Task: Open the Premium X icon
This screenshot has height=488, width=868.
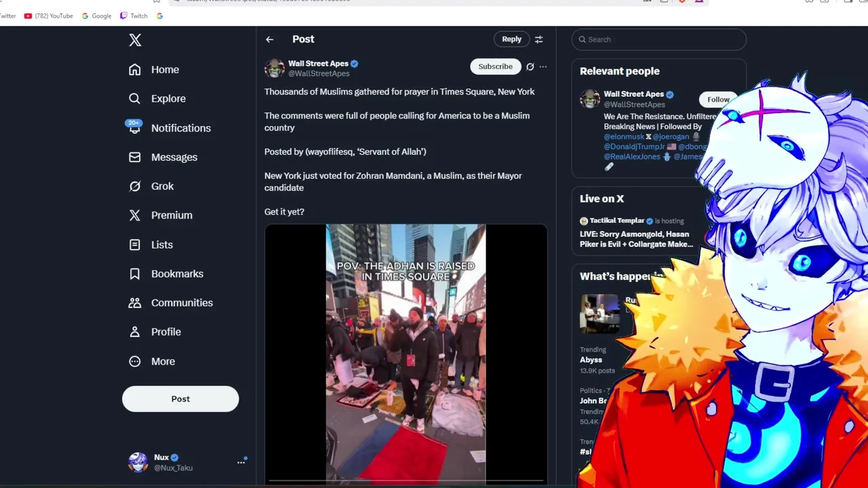Action: (135, 216)
